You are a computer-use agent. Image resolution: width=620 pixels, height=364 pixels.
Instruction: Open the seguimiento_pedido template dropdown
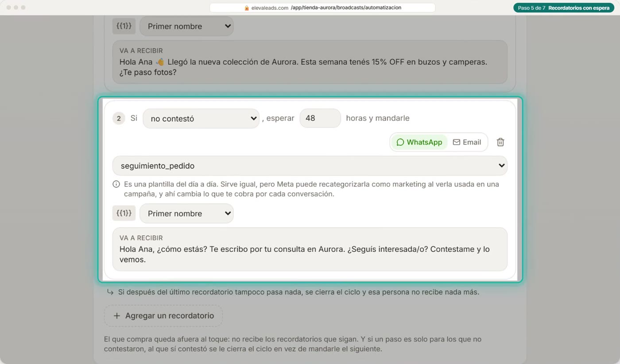310,166
